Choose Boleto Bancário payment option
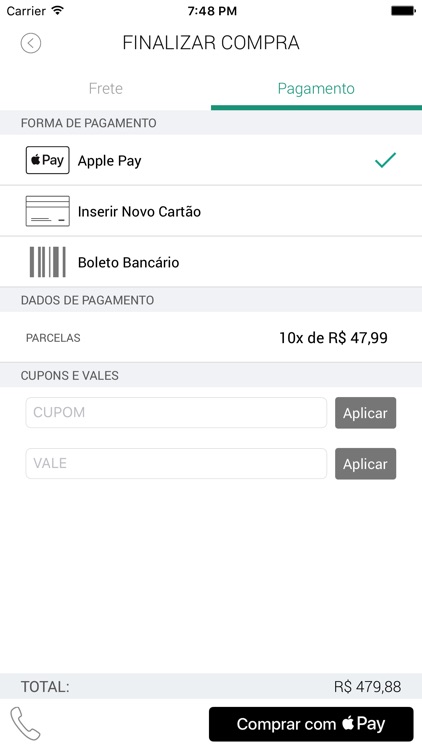Viewport: 422px width, 750px height. coord(211,262)
